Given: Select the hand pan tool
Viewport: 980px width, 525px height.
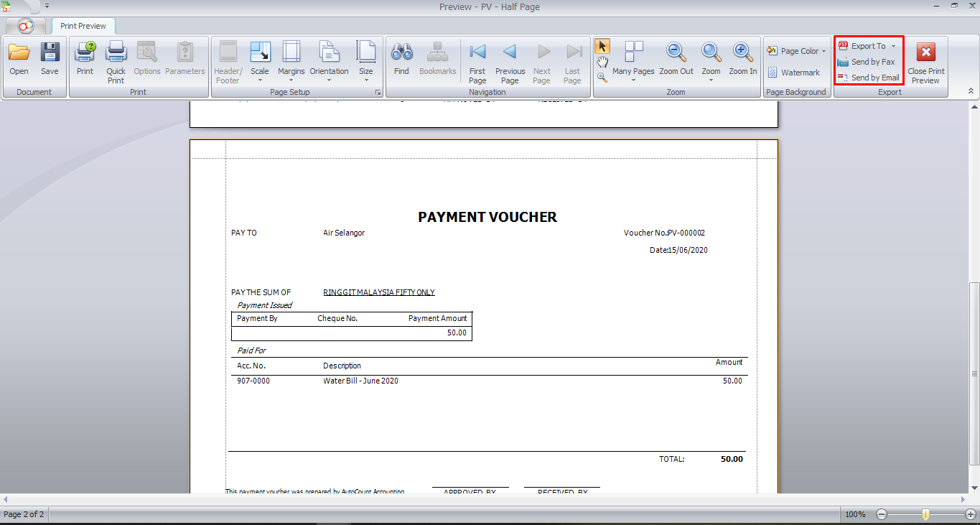Looking at the screenshot, I should [602, 62].
